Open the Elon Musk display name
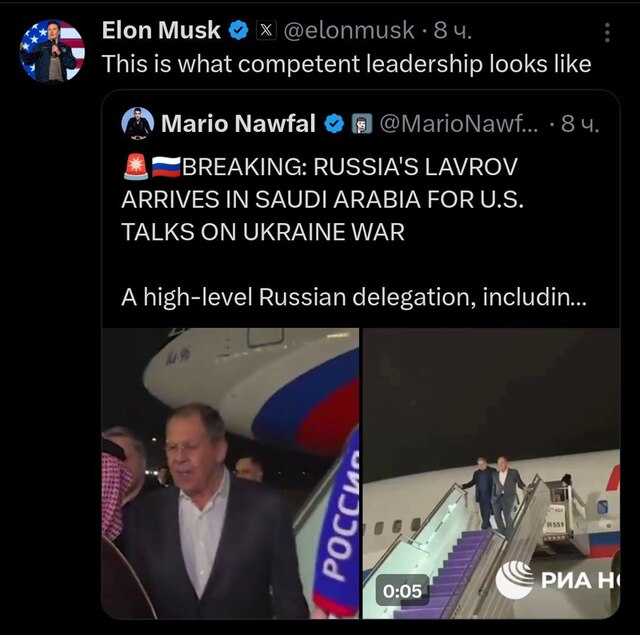 (x=160, y=32)
